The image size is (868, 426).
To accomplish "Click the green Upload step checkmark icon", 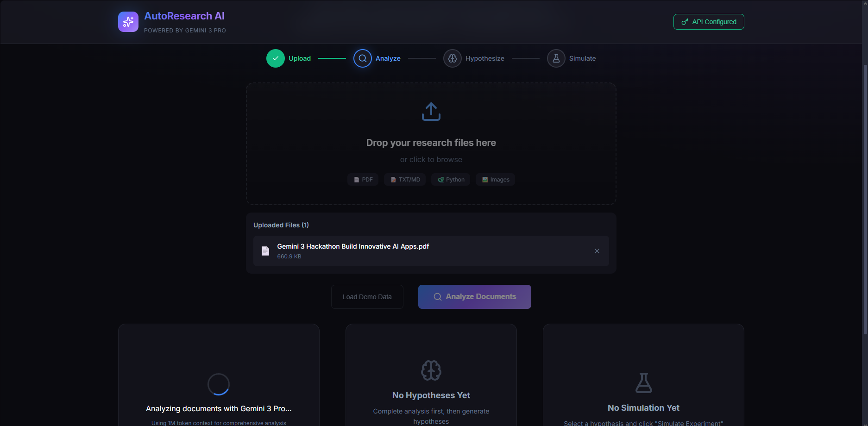I will (x=276, y=58).
